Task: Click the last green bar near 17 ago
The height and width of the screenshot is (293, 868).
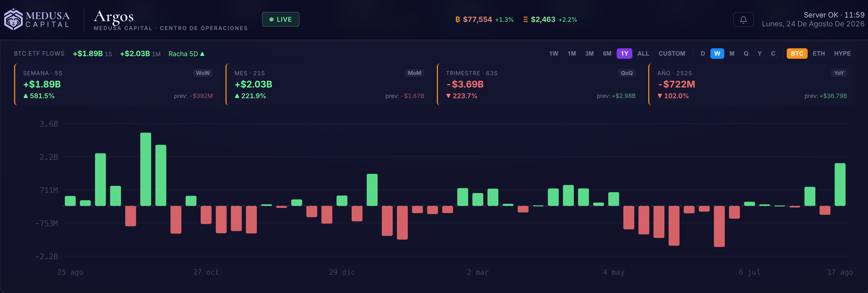Action: 840,185
